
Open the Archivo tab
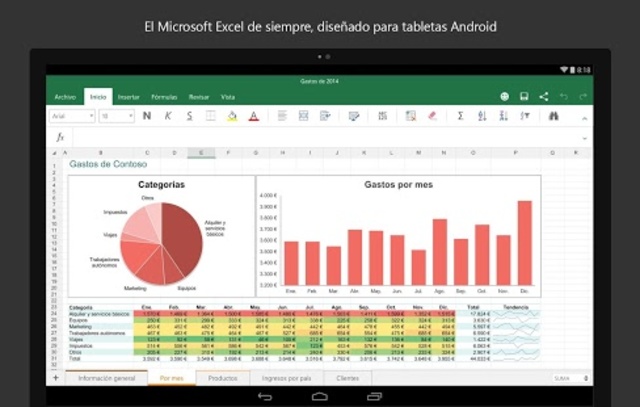click(x=65, y=97)
